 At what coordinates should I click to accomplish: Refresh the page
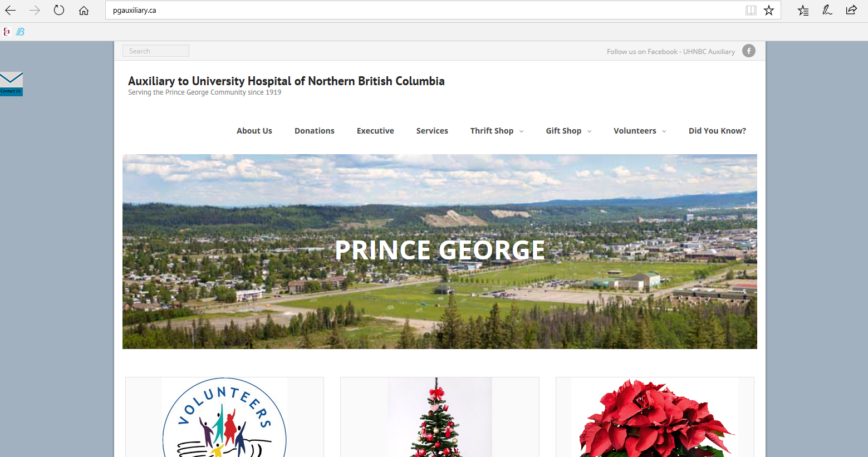(59, 10)
